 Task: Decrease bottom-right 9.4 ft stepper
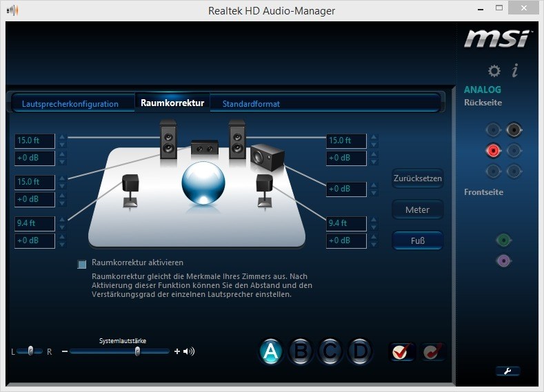374,227
